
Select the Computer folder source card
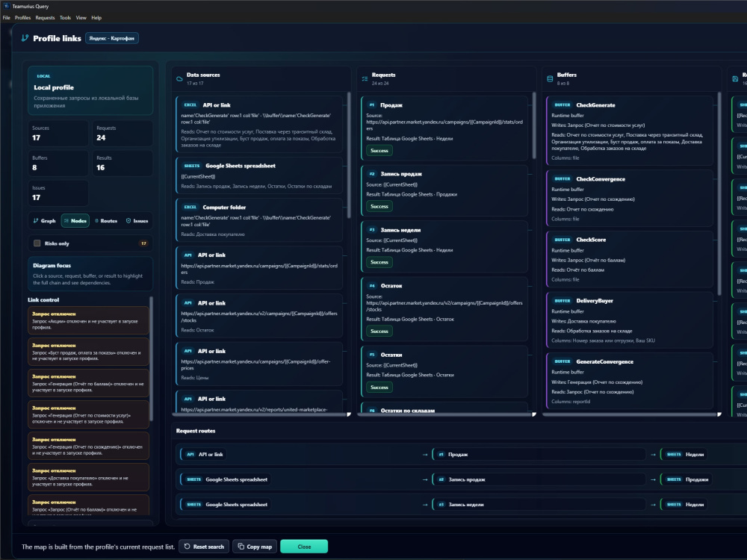pos(259,220)
